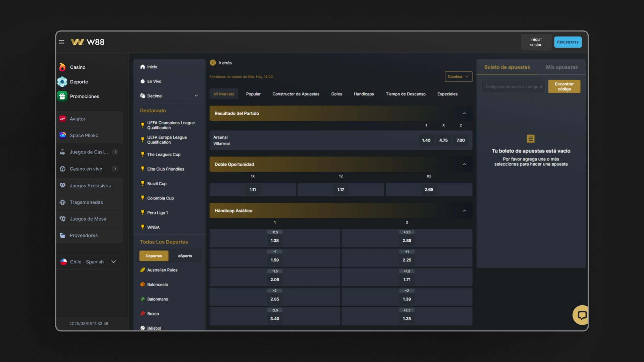
Task: Open Promociónes with the gift icon
Action: (62, 96)
